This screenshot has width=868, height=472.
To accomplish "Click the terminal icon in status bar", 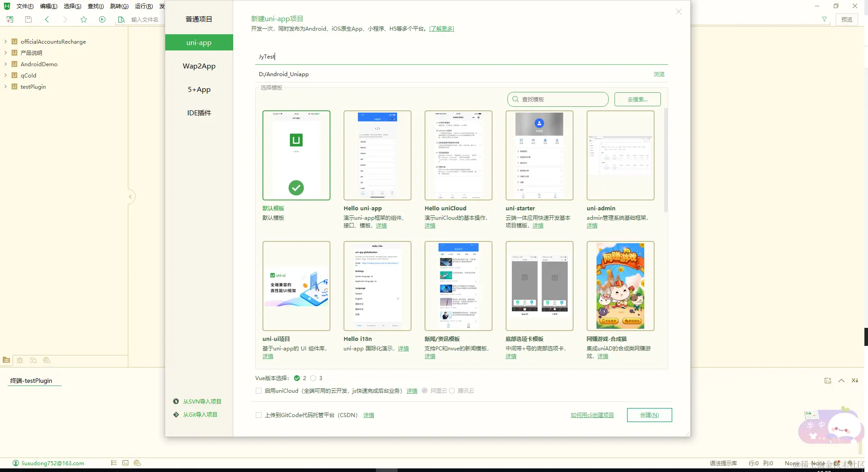I will 126,463.
